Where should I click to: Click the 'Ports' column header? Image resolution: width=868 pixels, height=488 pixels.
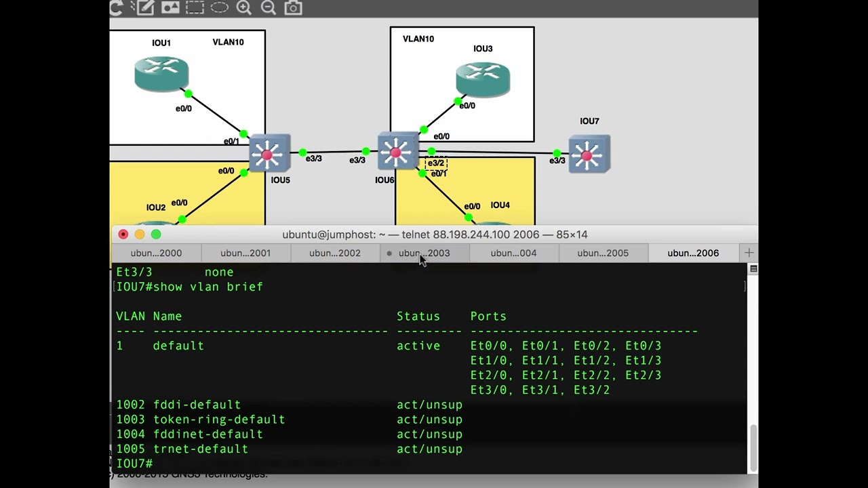tap(488, 317)
